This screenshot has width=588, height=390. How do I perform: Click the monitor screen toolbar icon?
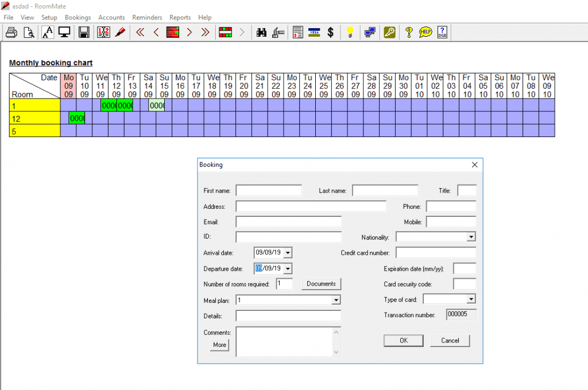coord(64,33)
